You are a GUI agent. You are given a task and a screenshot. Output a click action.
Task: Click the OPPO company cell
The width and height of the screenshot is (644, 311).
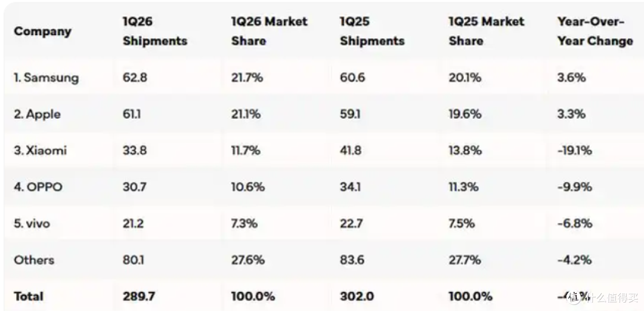[38, 187]
